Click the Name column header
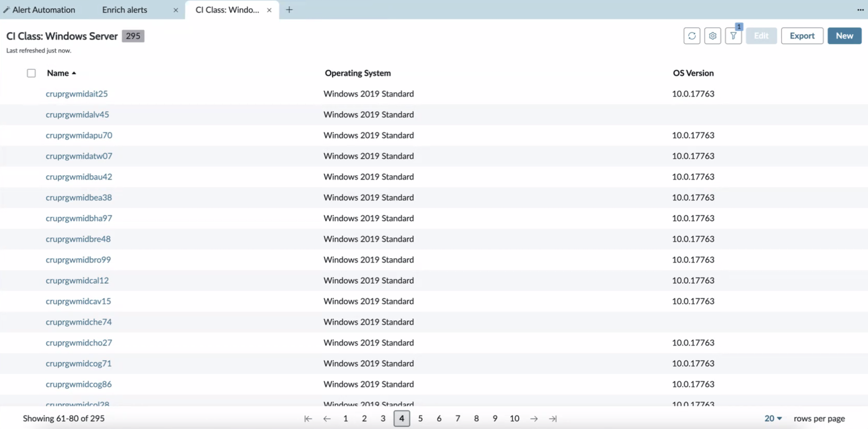Screen dimensions: 868x429 click(x=58, y=73)
